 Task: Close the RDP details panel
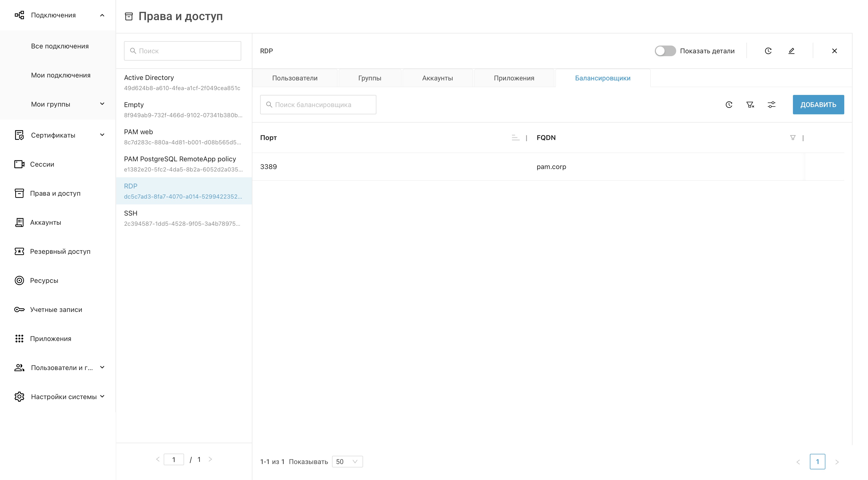834,51
